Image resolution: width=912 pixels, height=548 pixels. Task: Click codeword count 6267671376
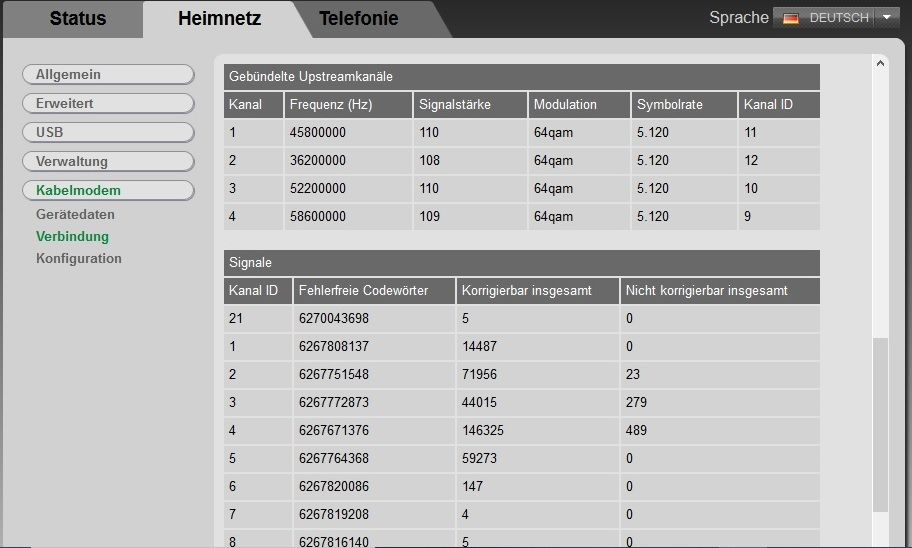click(334, 430)
